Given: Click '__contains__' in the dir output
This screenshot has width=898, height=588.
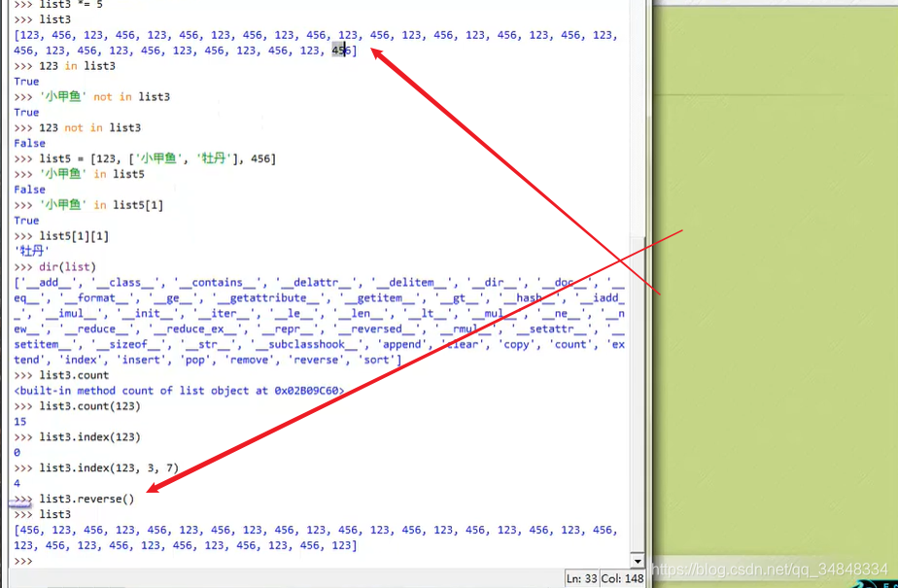Looking at the screenshot, I should 218,282.
